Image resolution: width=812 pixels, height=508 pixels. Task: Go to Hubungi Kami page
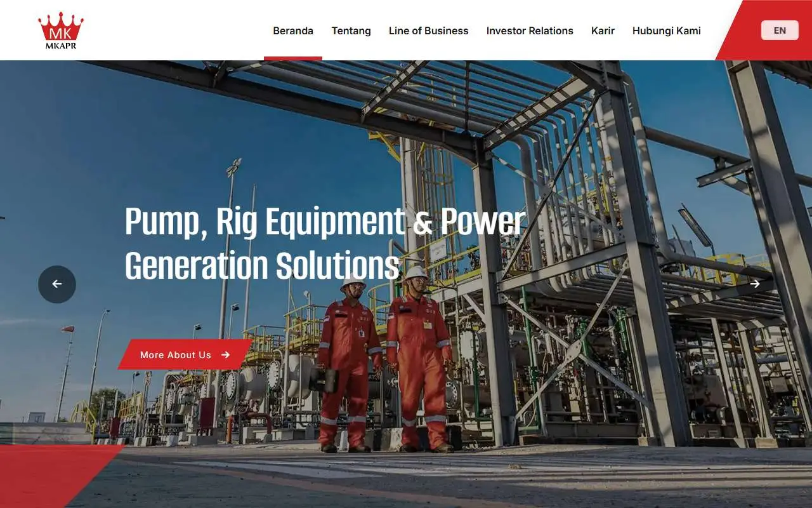pos(667,30)
